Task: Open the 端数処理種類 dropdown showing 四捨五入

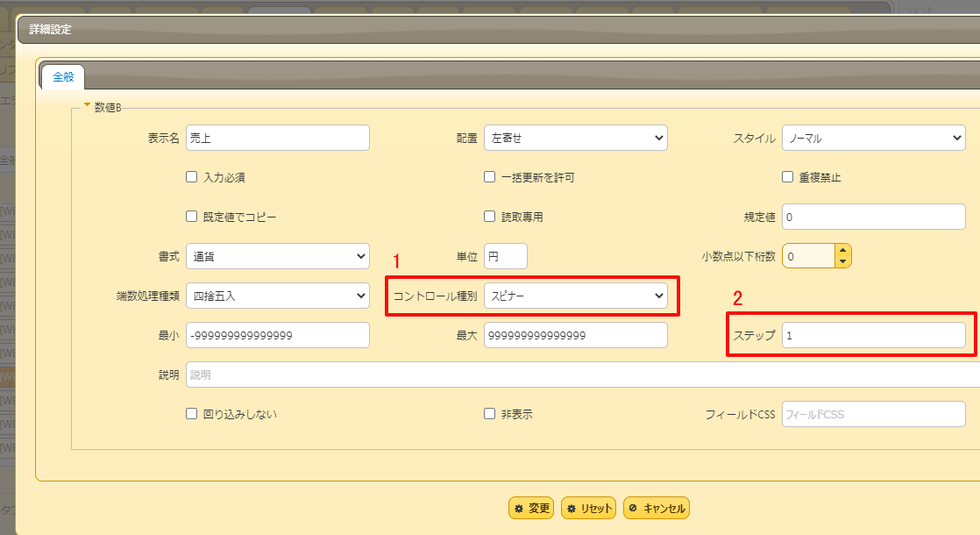Action: pos(277,296)
